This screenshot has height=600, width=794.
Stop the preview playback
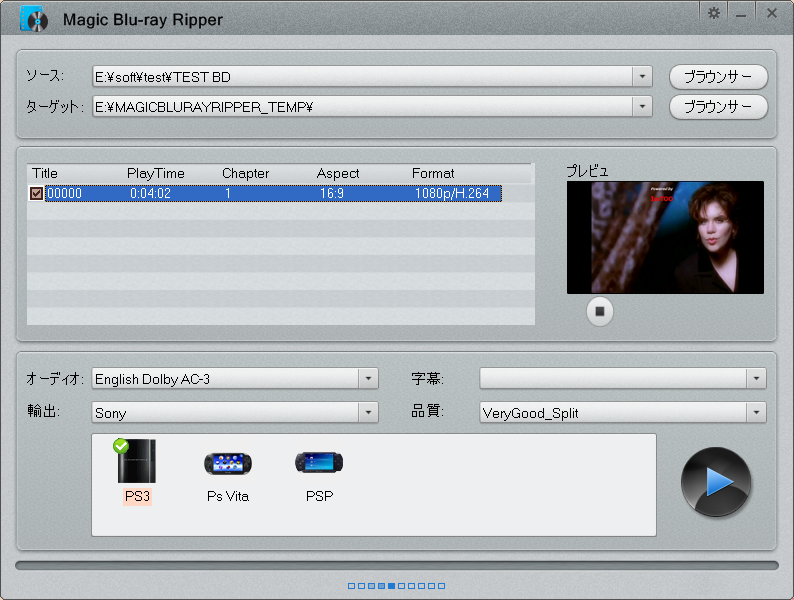pyautogui.click(x=600, y=311)
